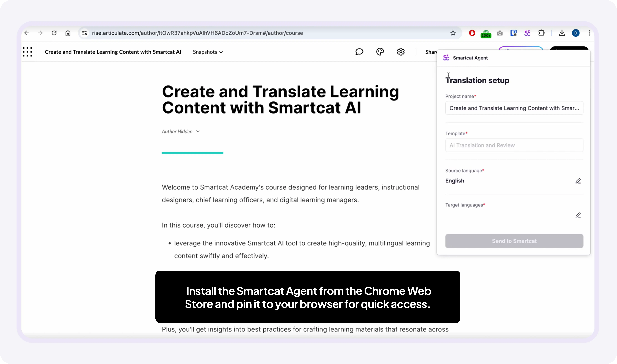Viewport: 617px width, 364px height.
Task: Open the red Opera-style extension icon
Action: coord(472,33)
